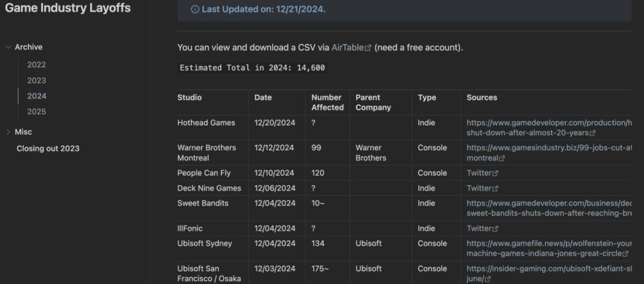
Task: Open the 2023 archive page
Action: (x=36, y=80)
